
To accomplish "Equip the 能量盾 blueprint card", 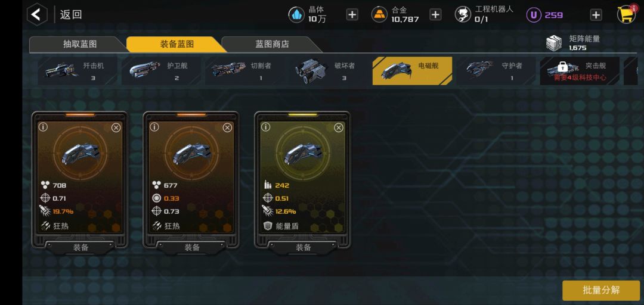I will [303, 248].
